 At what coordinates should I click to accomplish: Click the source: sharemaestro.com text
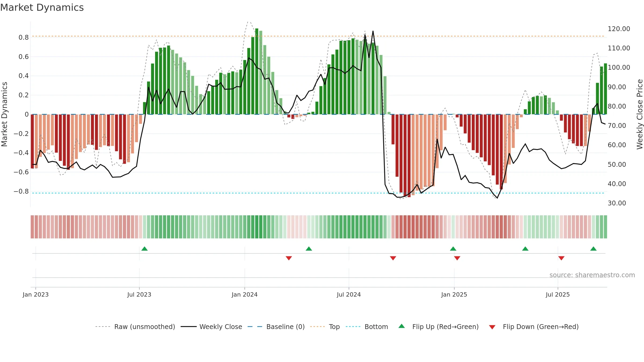coord(592,275)
